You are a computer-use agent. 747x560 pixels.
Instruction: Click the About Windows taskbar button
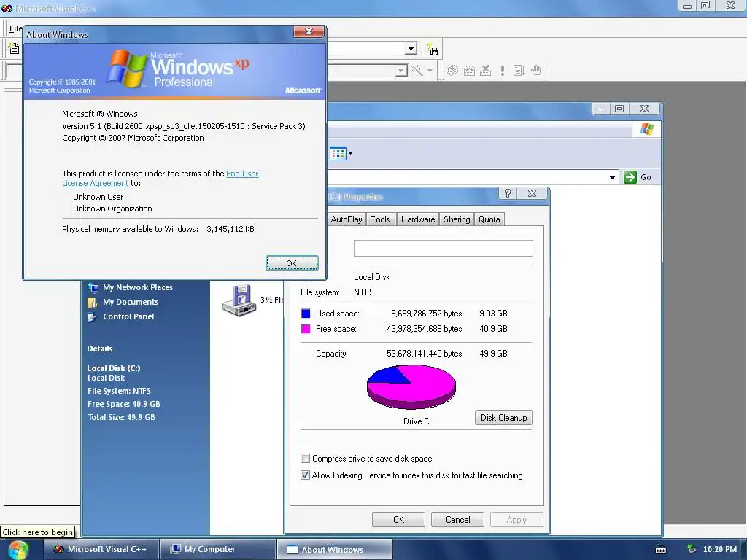[x=335, y=550]
